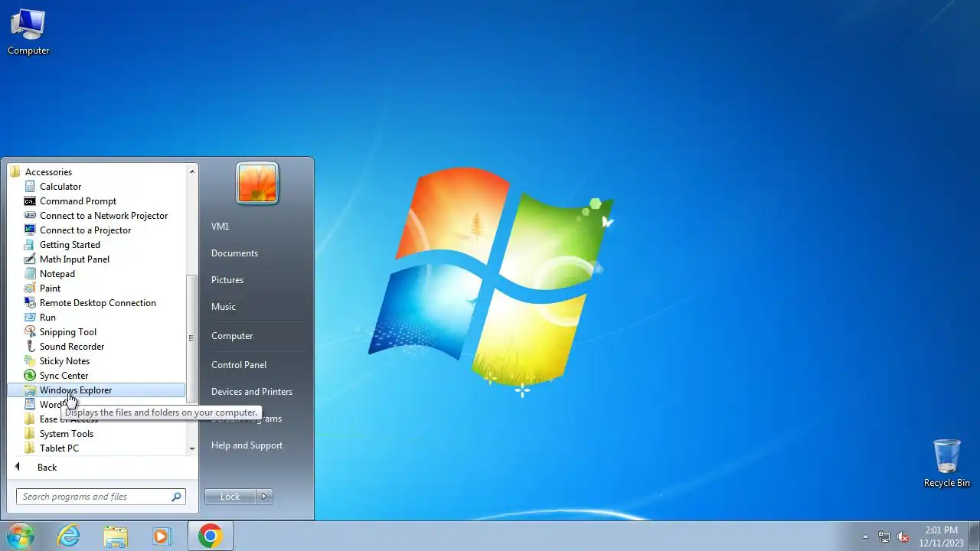The height and width of the screenshot is (551, 980).
Task: Click the Math Input Panel icon
Action: (30, 259)
